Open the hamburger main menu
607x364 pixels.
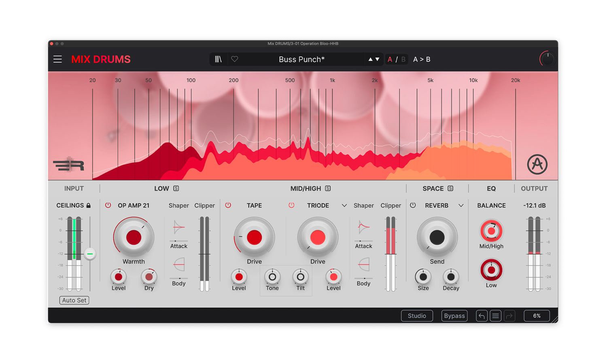point(57,59)
